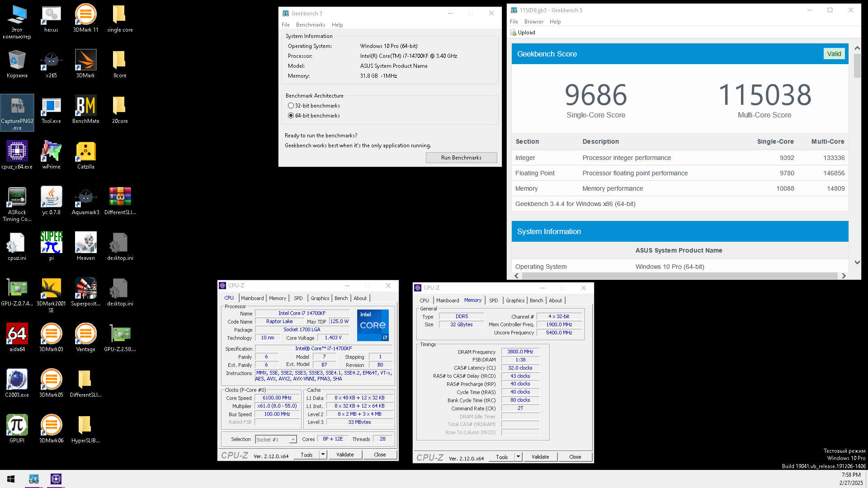868x488 pixels.
Task: Open the Windows Start menu
Action: pos(11,479)
